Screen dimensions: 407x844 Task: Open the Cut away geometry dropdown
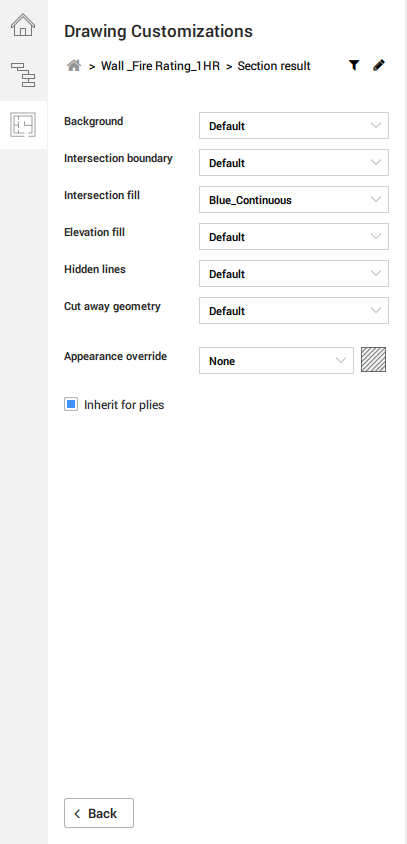(x=294, y=311)
